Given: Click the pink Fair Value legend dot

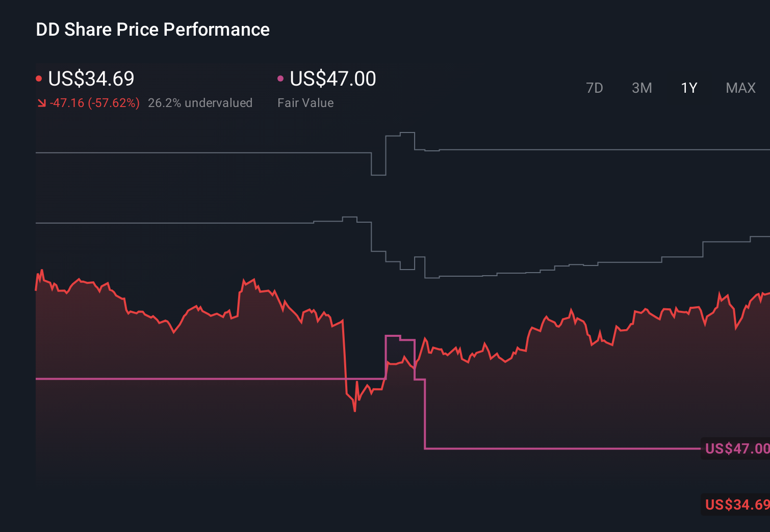Looking at the screenshot, I should click(280, 77).
